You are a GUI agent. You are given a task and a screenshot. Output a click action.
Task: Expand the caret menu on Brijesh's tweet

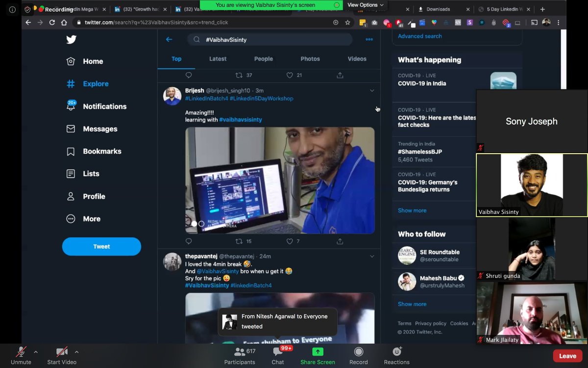[372, 90]
